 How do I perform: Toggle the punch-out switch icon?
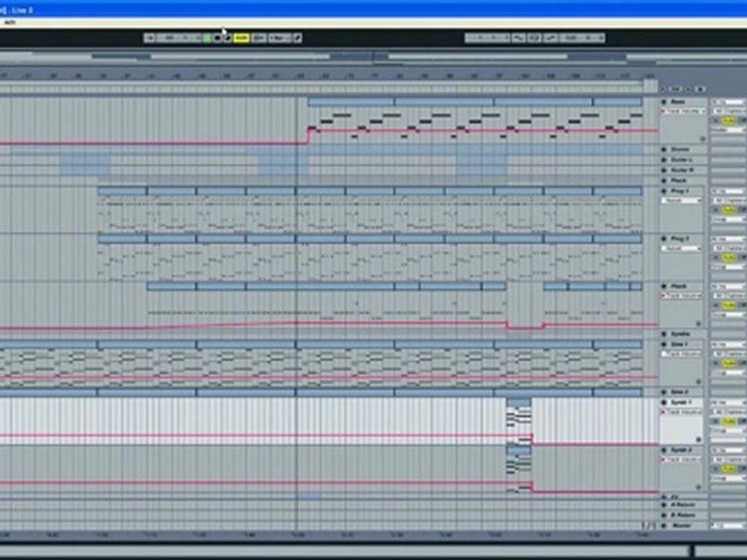point(550,37)
